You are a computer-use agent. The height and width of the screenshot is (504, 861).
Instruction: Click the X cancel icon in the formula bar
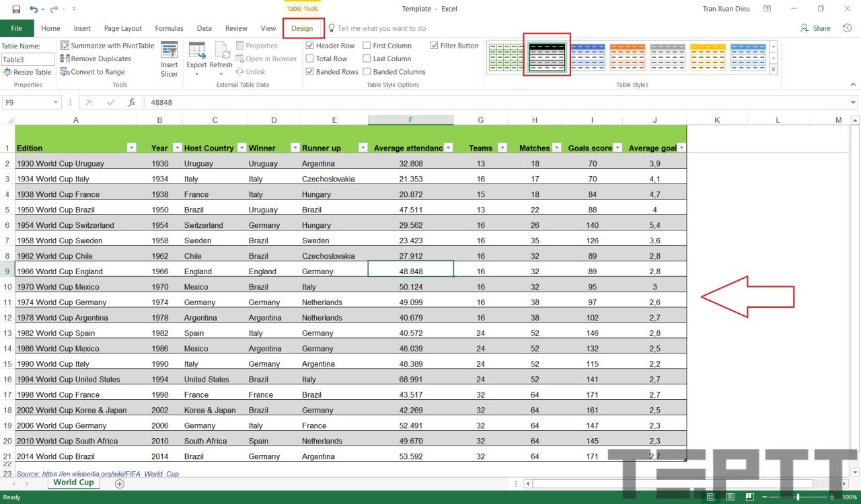click(x=89, y=103)
